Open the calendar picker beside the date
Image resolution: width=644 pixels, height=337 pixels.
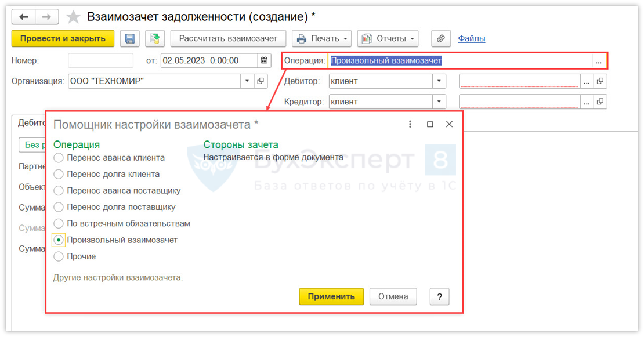click(264, 60)
